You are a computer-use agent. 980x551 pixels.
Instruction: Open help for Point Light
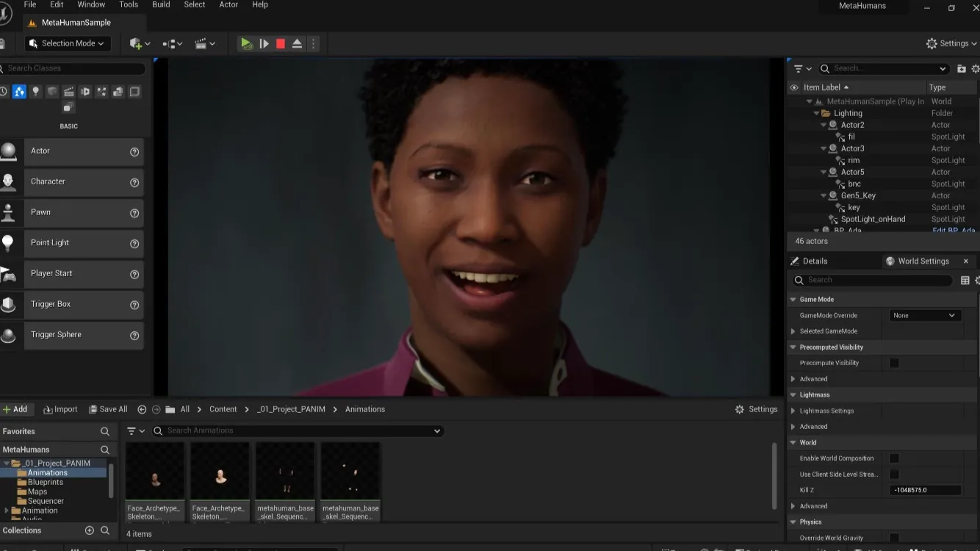pos(134,243)
